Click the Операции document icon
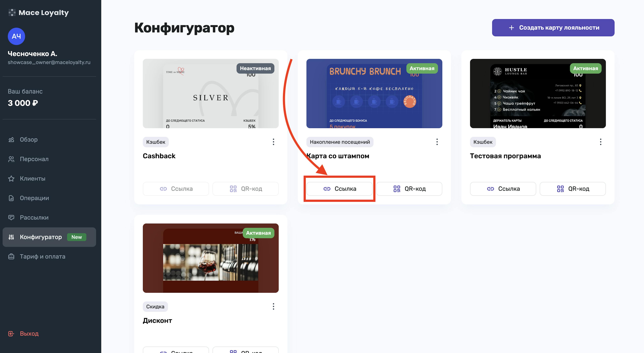Image resolution: width=644 pixels, height=353 pixels. [x=11, y=198]
